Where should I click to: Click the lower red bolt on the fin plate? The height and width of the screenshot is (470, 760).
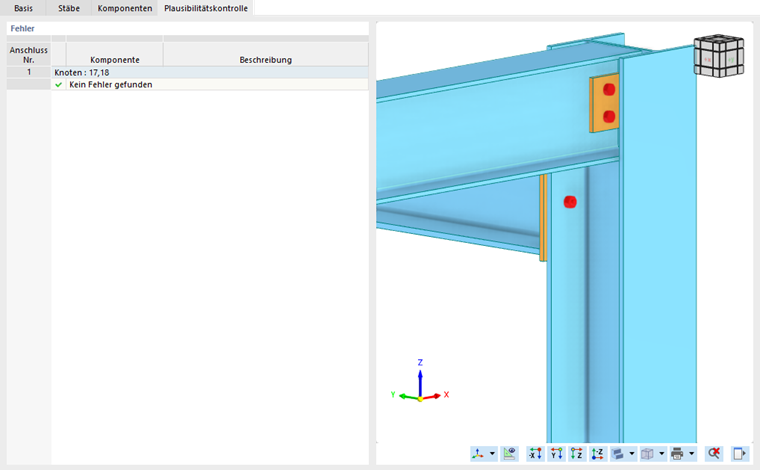(x=609, y=116)
